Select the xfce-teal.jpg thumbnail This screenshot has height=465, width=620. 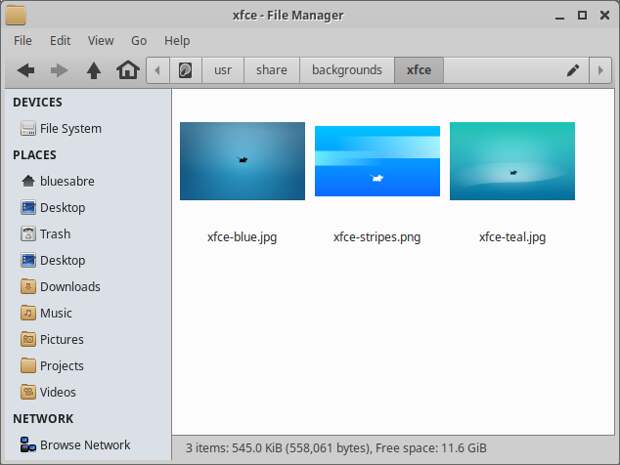512,161
